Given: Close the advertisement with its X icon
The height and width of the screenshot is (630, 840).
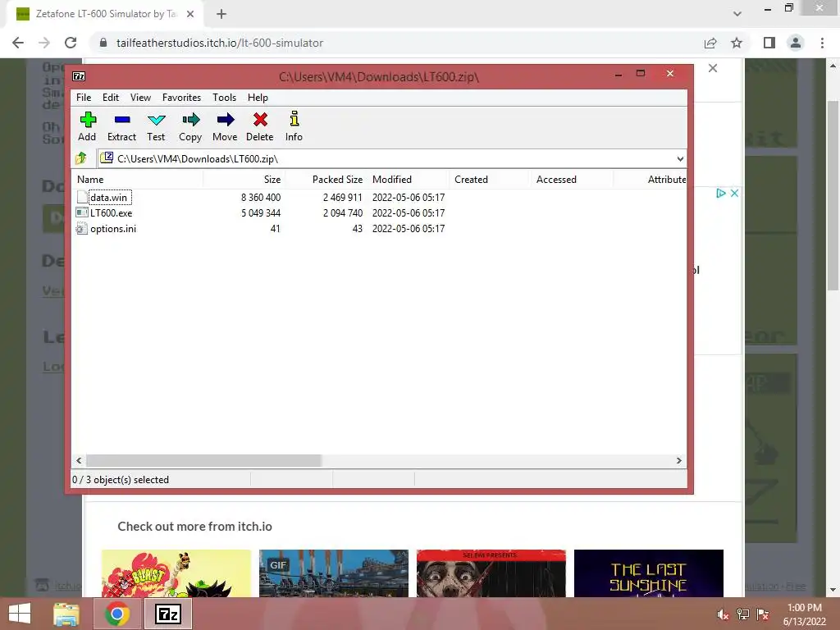Looking at the screenshot, I should pyautogui.click(x=734, y=193).
